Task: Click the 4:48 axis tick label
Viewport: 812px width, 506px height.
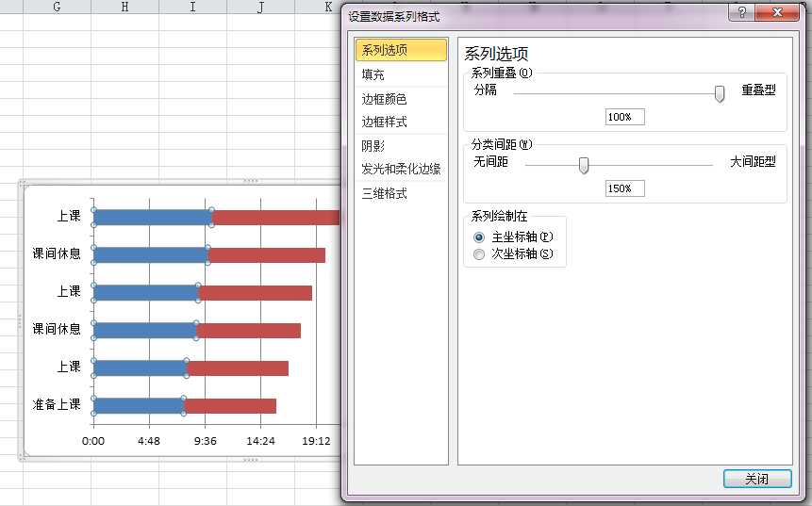Action: (149, 441)
